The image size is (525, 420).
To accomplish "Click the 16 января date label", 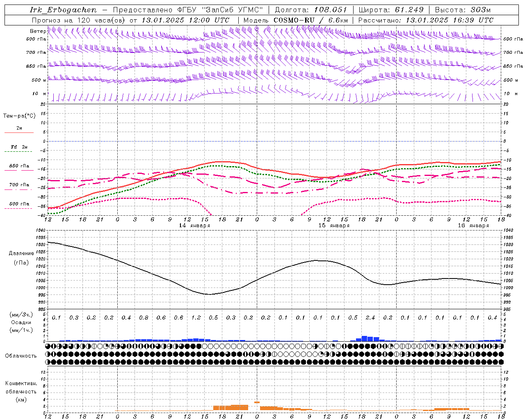I will point(473,226).
